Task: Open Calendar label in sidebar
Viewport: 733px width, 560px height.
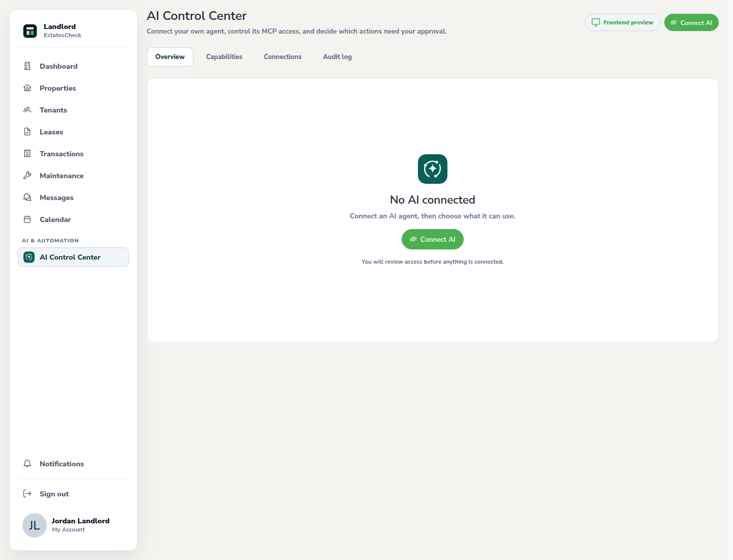Action: (x=55, y=219)
